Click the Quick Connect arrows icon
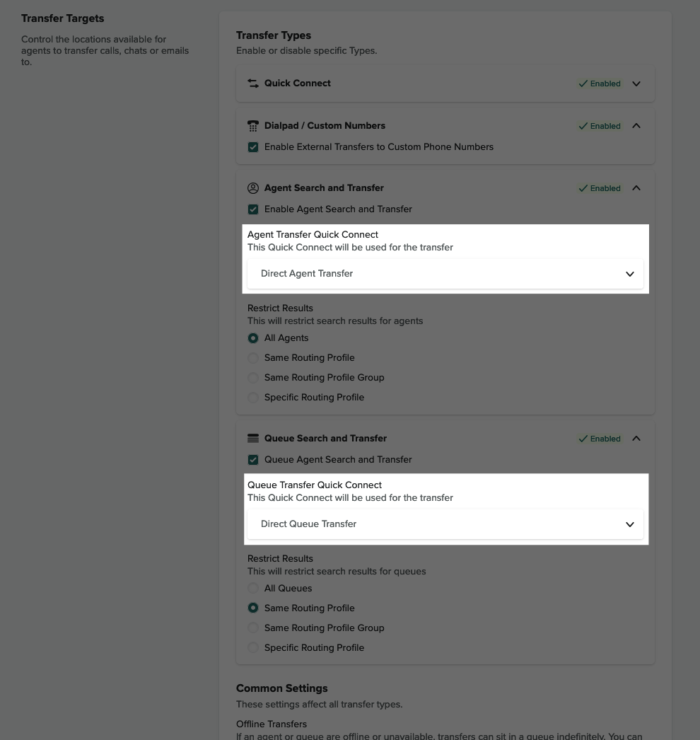700x740 pixels. pyautogui.click(x=253, y=83)
